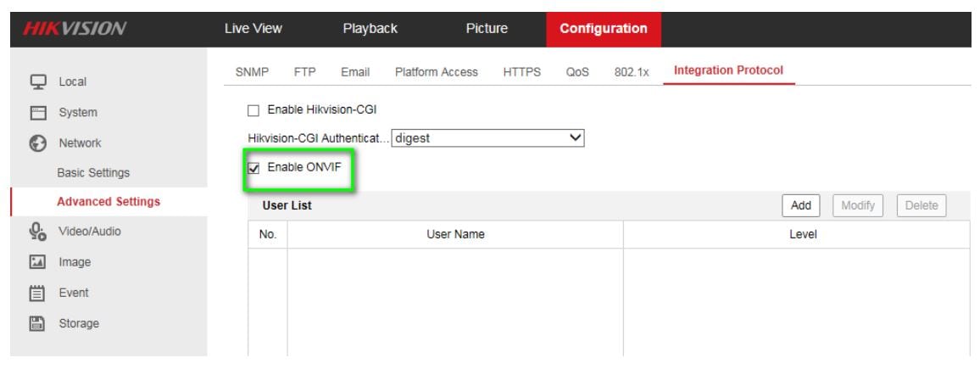
Task: Click the User Name column header
Action: click(x=455, y=235)
